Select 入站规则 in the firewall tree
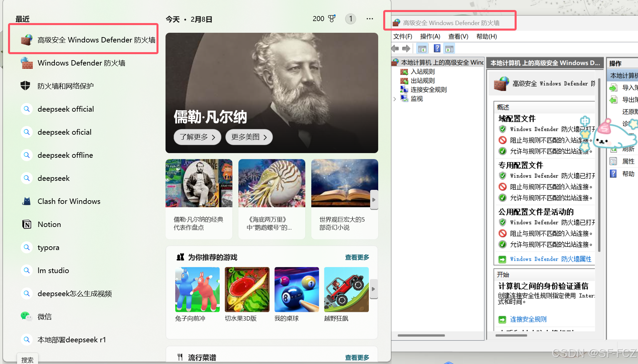 point(423,72)
